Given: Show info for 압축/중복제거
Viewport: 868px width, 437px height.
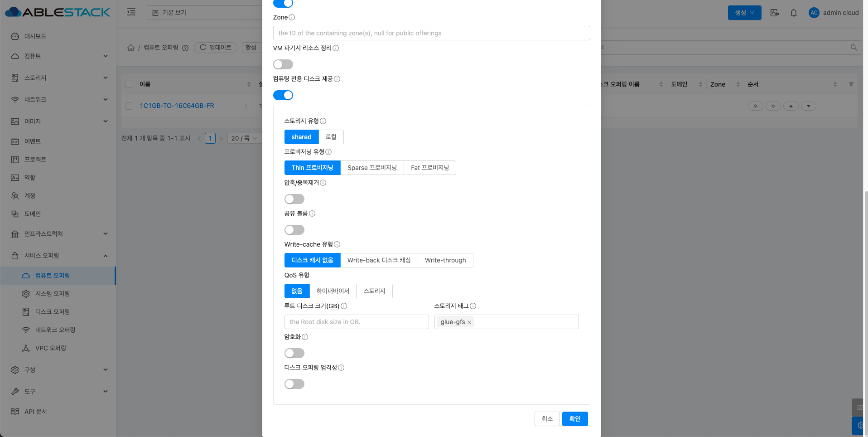Looking at the screenshot, I should click(323, 183).
